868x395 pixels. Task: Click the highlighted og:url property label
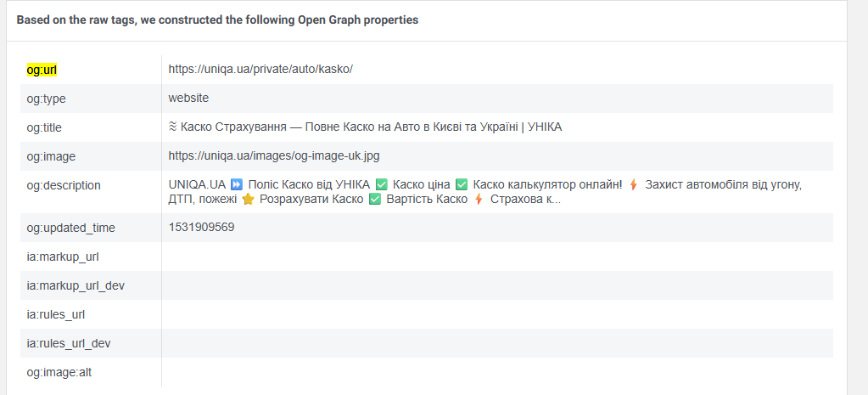42,69
